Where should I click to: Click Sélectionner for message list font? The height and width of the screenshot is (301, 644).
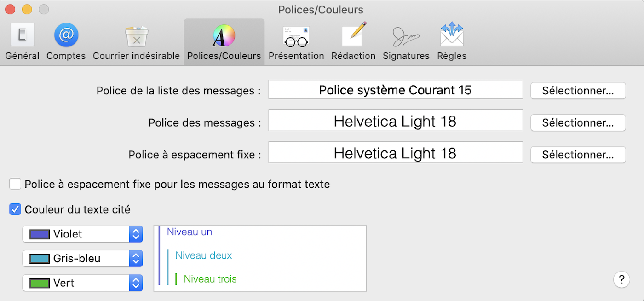(578, 91)
